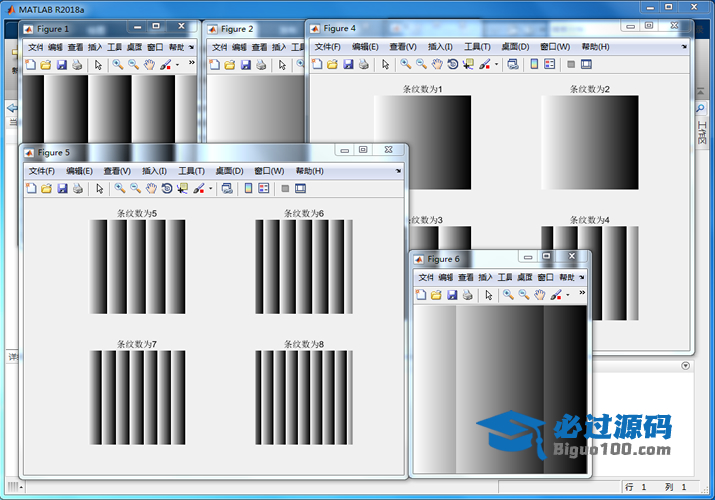Click New Figure icon in Figure 5 toolbar
Screen dimensions: 715x500
point(31,188)
